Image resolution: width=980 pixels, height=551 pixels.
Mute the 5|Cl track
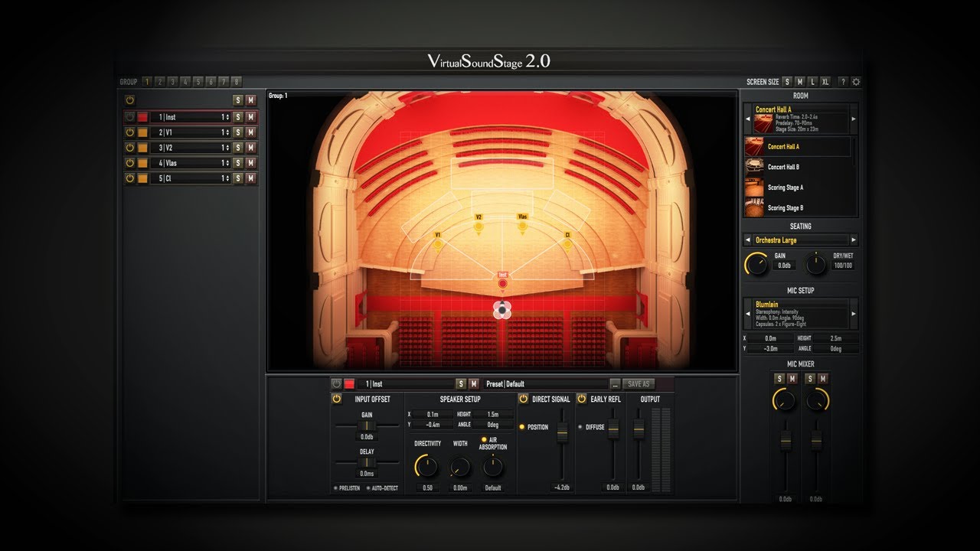250,178
